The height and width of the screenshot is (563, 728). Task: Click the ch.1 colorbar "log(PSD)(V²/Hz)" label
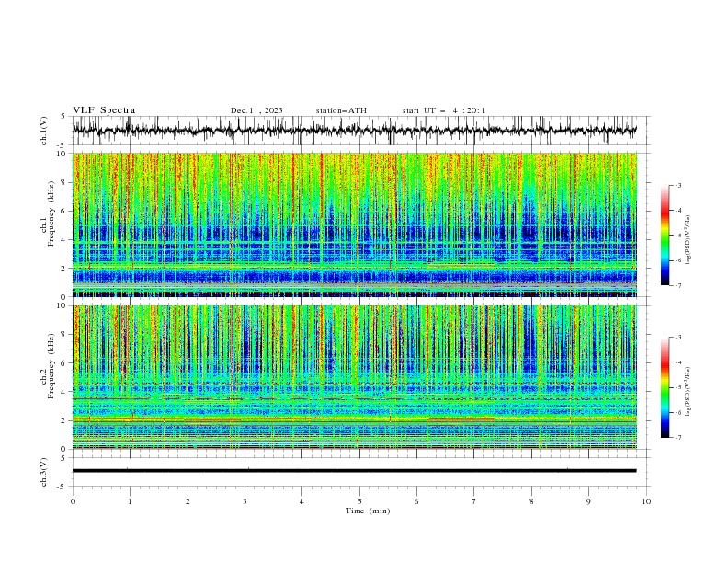[x=688, y=240]
